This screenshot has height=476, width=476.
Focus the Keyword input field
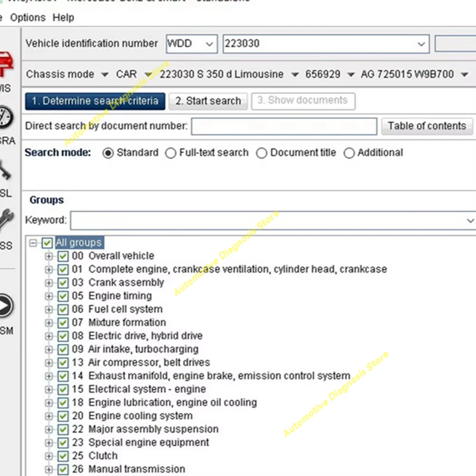[x=267, y=221]
